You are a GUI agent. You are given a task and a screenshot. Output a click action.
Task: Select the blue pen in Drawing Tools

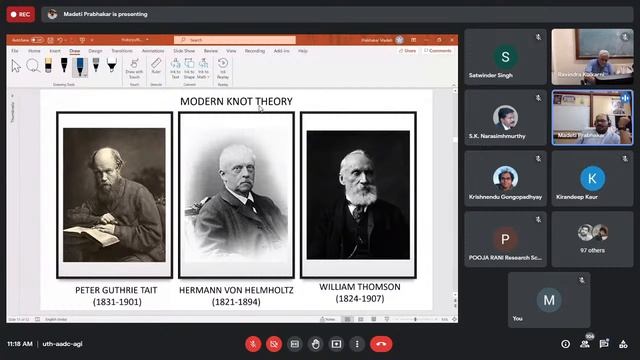pos(80,67)
